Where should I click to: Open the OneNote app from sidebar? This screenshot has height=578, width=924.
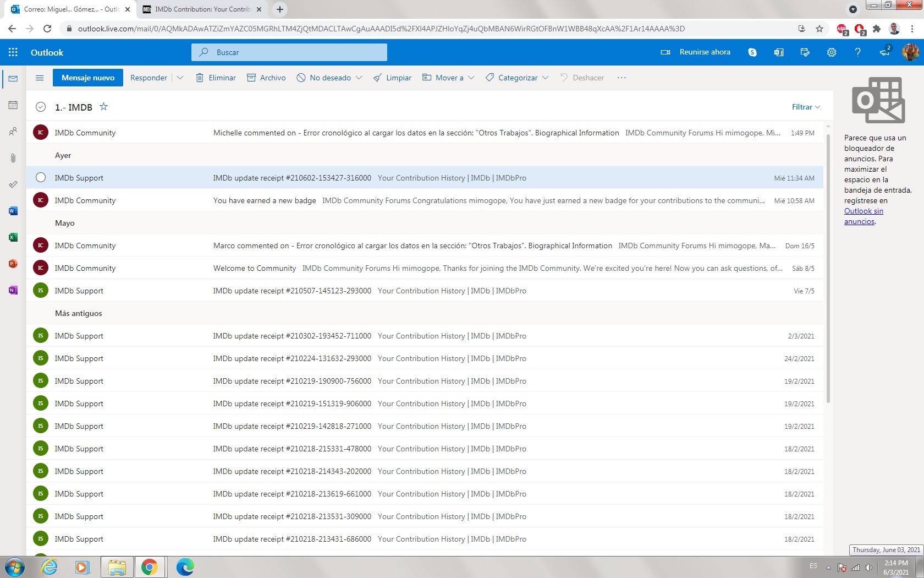pyautogui.click(x=13, y=290)
